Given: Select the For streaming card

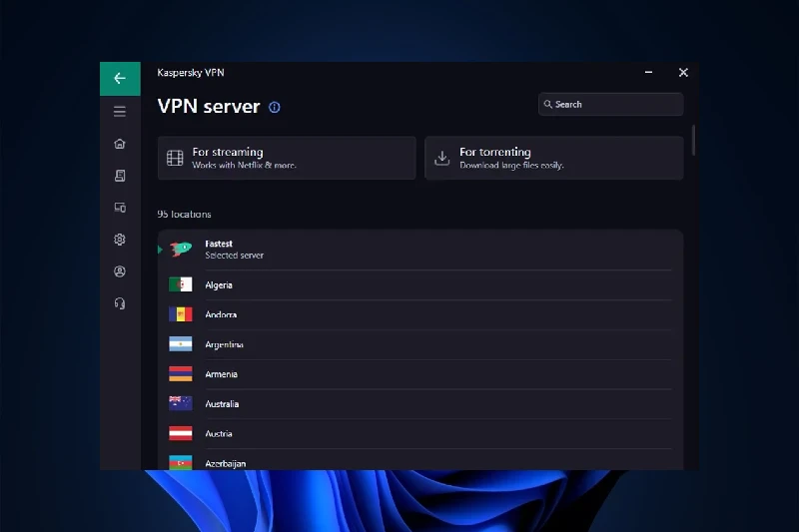Looking at the screenshot, I should click(x=287, y=158).
